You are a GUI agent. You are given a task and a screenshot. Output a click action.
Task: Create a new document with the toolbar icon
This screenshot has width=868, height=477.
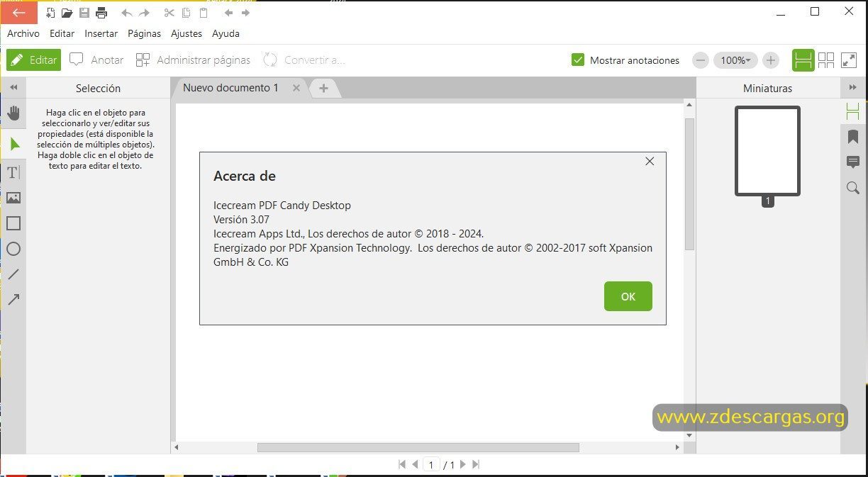[50, 13]
